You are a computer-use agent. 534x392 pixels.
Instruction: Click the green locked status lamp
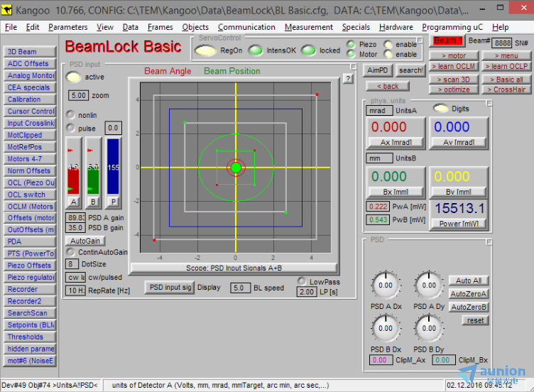pos(308,50)
